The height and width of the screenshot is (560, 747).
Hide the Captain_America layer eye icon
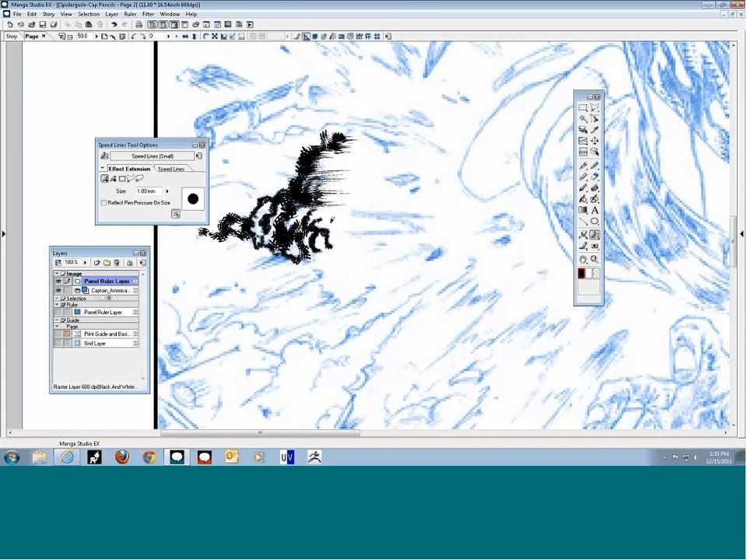pyautogui.click(x=58, y=290)
